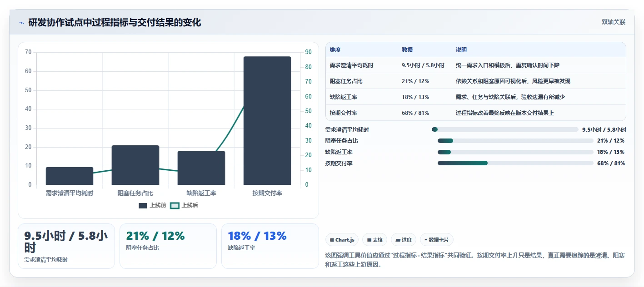This screenshot has height=287, width=644.
Task: Click table cell 18% / 13%
Action: point(415,97)
